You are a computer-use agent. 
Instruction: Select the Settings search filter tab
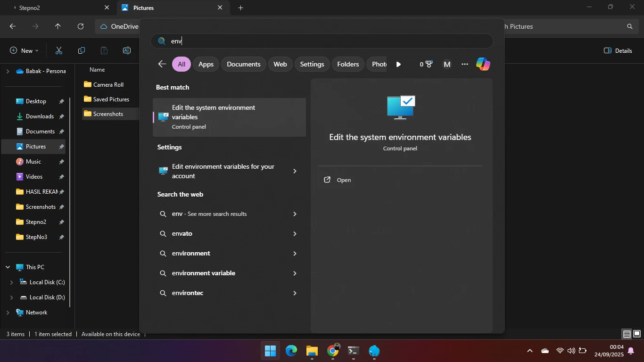[x=312, y=64]
